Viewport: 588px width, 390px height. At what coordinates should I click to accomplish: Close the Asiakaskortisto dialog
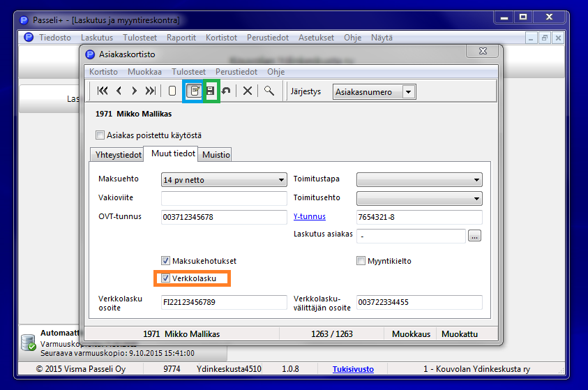[x=483, y=51]
